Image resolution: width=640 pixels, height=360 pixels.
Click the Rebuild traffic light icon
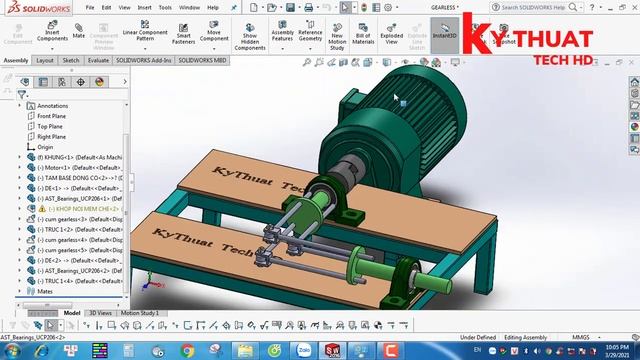click(364, 7)
